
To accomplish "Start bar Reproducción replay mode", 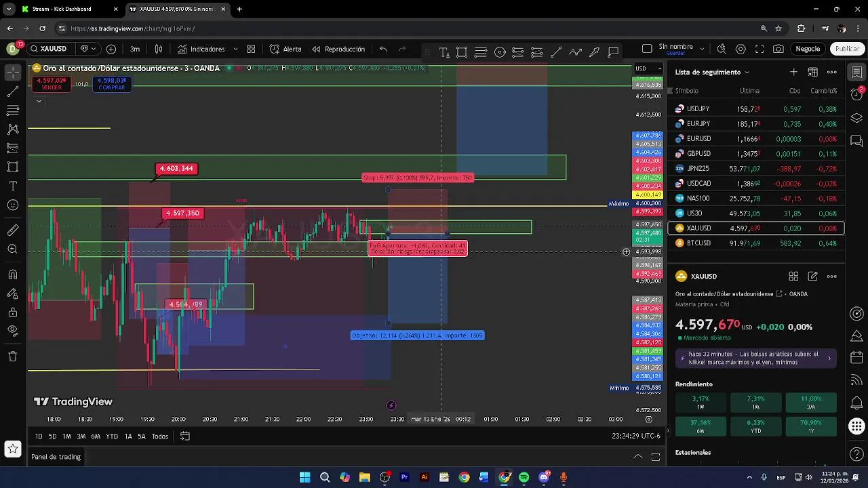I will pos(338,49).
